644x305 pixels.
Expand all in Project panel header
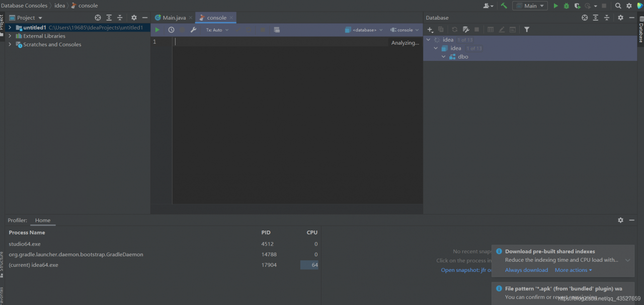(109, 18)
